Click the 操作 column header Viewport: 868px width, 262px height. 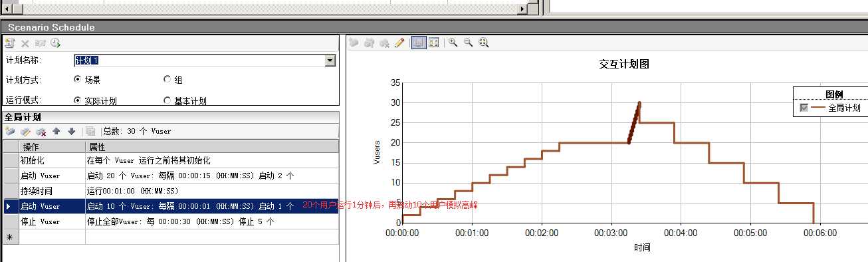tap(52, 146)
